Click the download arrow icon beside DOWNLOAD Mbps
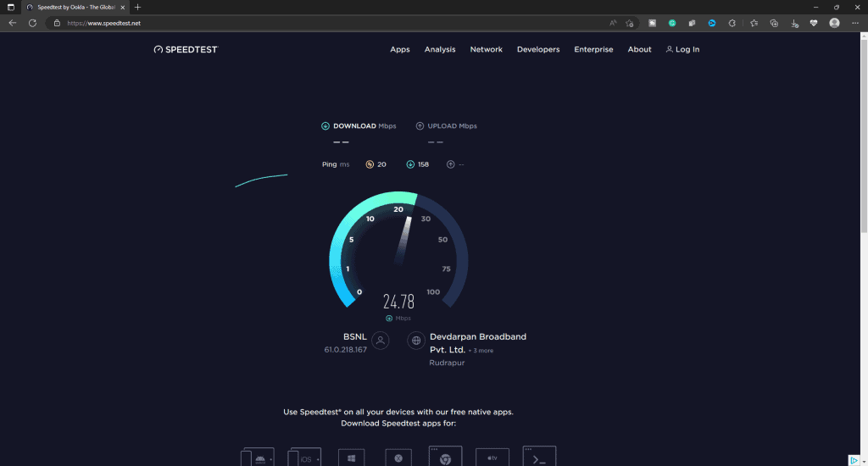Image resolution: width=868 pixels, height=466 pixels. pos(325,125)
